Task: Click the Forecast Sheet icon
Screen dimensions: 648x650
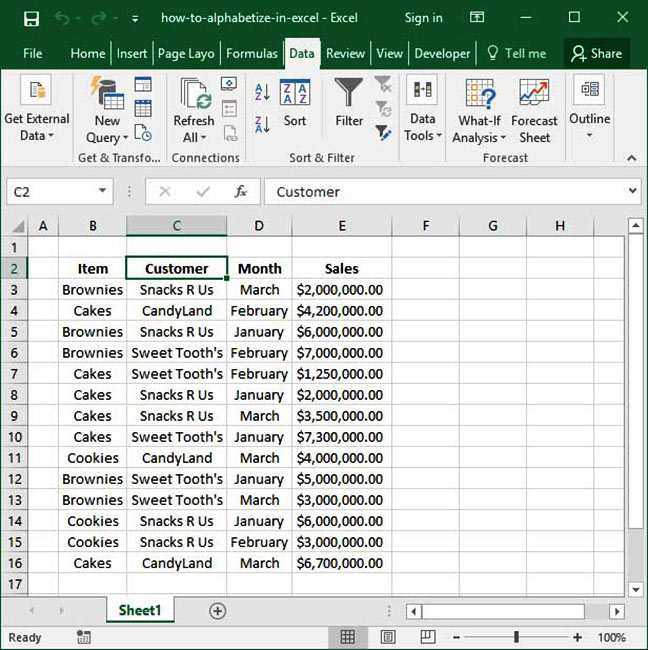Action: coord(534,110)
